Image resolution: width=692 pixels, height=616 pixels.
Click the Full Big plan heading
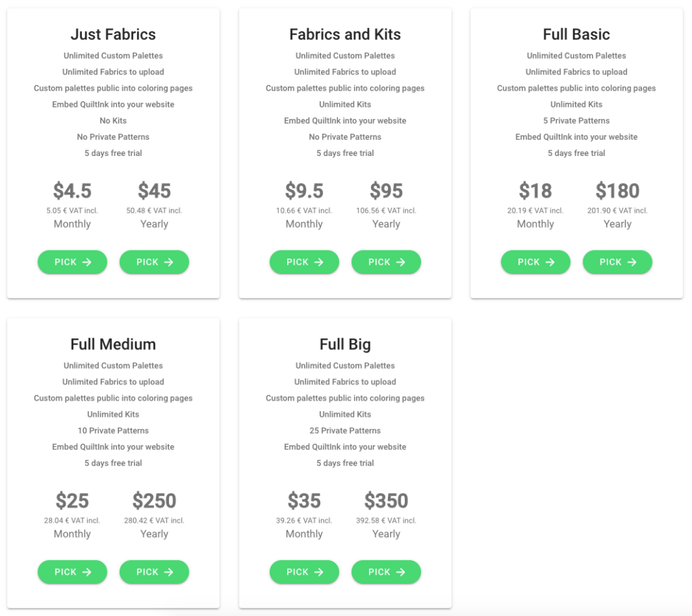coord(345,344)
